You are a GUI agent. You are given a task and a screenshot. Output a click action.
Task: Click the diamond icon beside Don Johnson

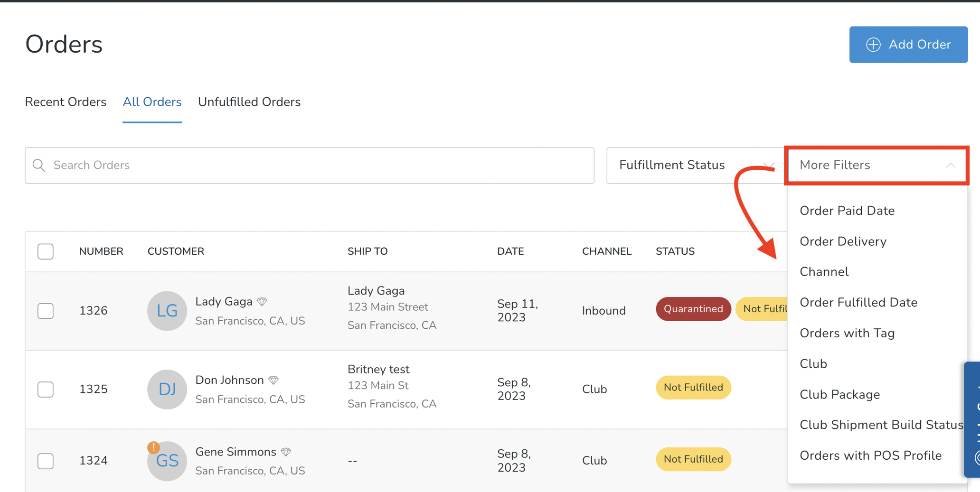273,381
